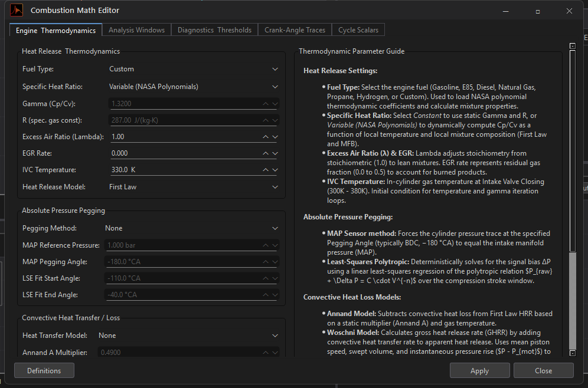The width and height of the screenshot is (588, 388).
Task: Click the MAP Reference Pressure up arrow
Action: 266,245
